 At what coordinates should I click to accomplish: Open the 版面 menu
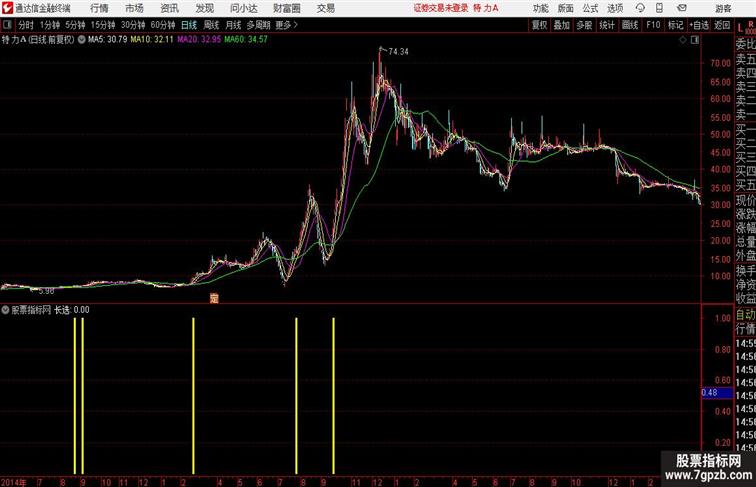(566, 8)
